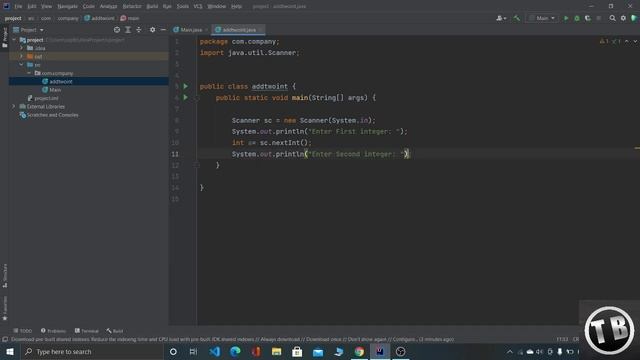Click project breadcrumb in navigation bar
The image size is (640, 360).
13,18
